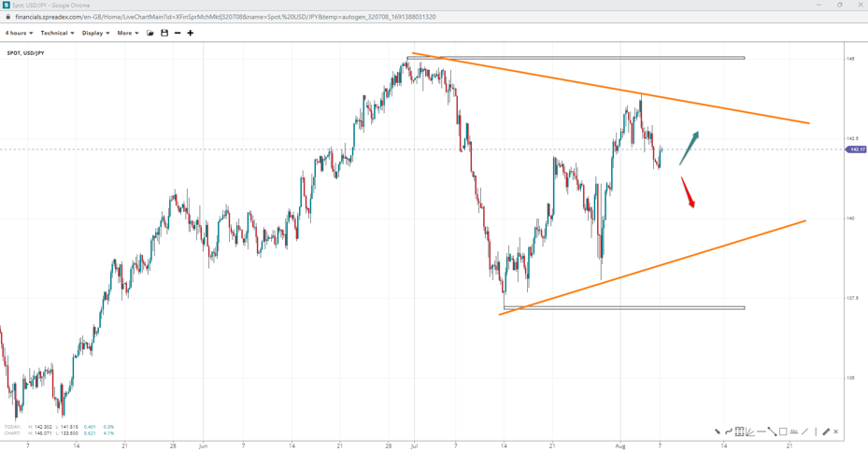Screen dimensions: 868x452
Task: Click the 142.17 current price label
Action: 856,149
